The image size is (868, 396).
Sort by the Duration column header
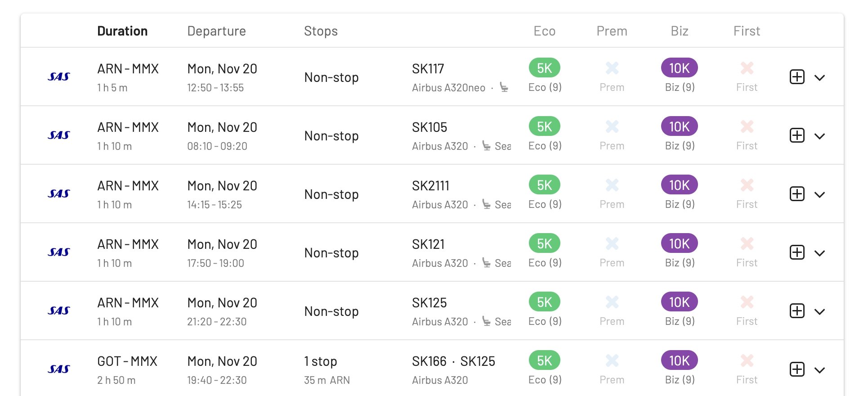[x=122, y=31]
